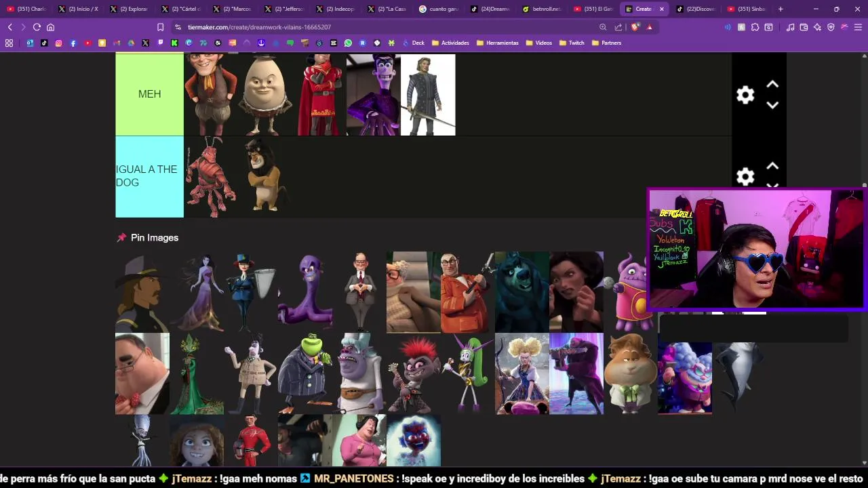The height and width of the screenshot is (488, 868).
Task: Open browser extensions puzzle icon
Action: [x=755, y=27]
